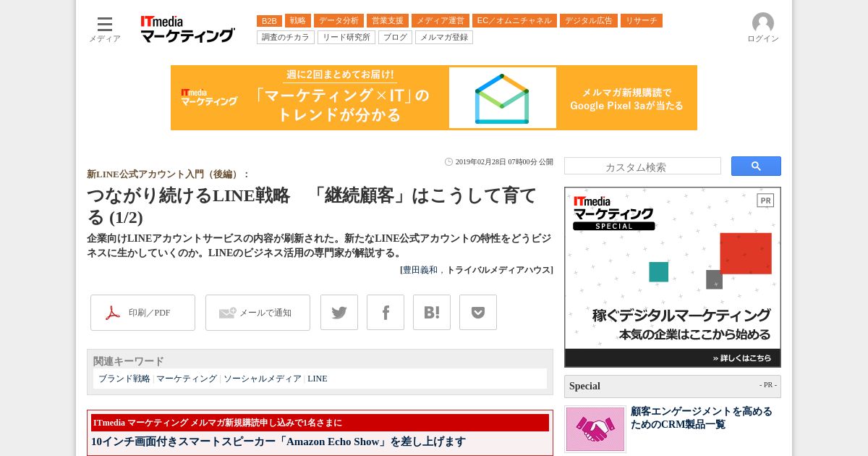Open the Amazon Echo Show giveaway link

(x=278, y=442)
